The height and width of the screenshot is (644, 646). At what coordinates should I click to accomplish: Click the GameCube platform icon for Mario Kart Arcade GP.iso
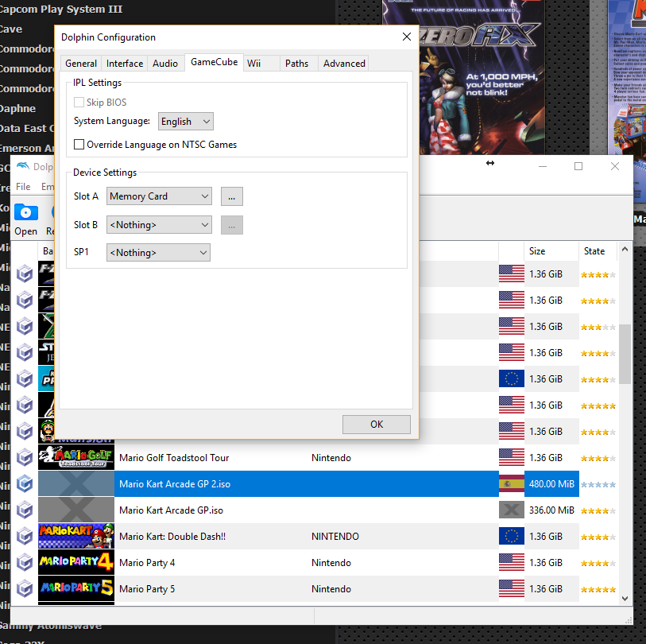[x=25, y=510]
